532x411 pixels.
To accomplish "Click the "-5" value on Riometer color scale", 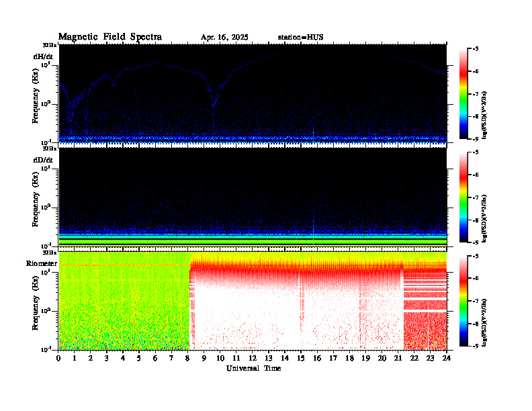I will pos(476,256).
